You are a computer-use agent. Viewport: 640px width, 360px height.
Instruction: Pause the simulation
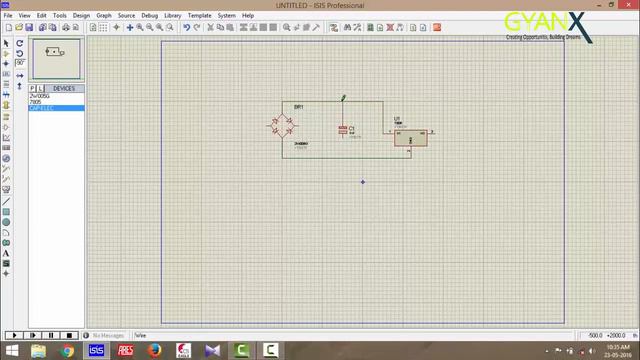point(51,336)
